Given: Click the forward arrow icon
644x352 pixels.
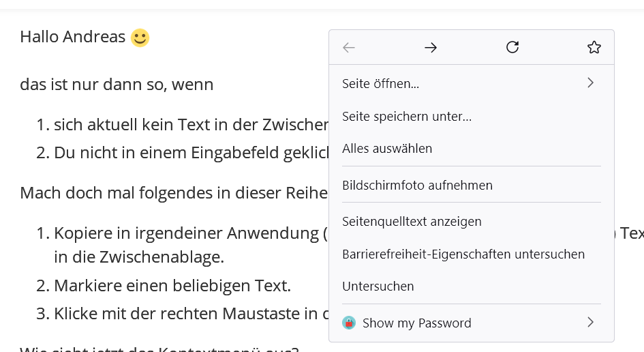Looking at the screenshot, I should (x=431, y=47).
